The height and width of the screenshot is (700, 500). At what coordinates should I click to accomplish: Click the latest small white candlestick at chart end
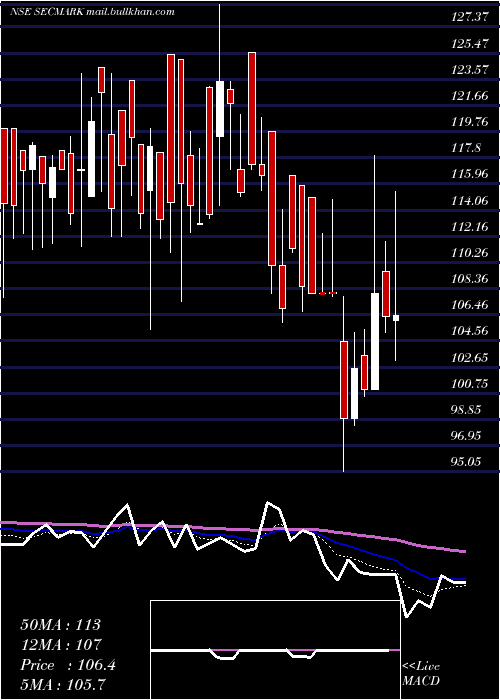(396, 318)
